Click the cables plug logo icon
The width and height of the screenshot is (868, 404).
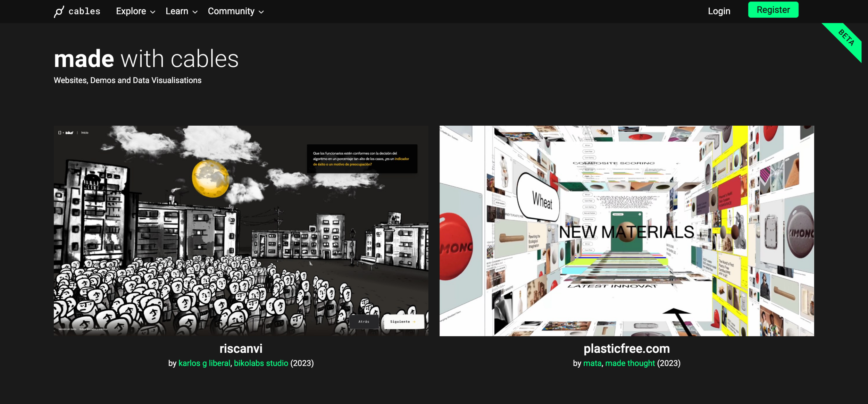tap(59, 11)
